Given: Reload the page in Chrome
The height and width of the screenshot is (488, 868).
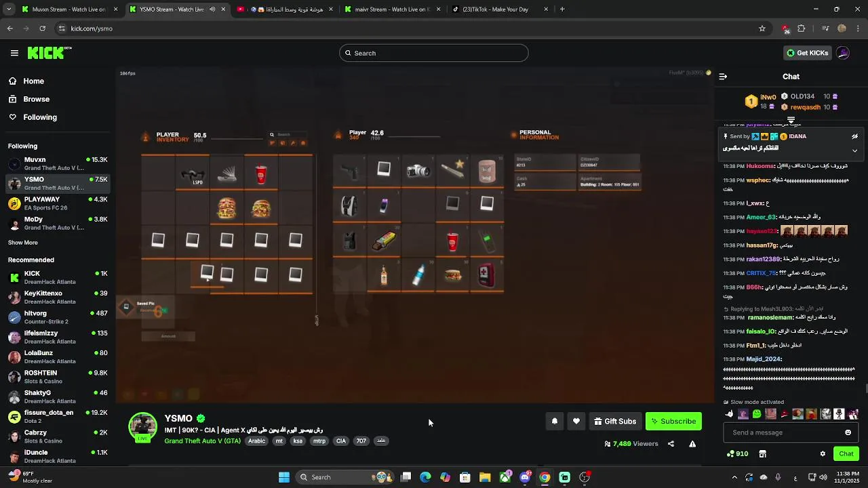Looking at the screenshot, I should tap(42, 28).
